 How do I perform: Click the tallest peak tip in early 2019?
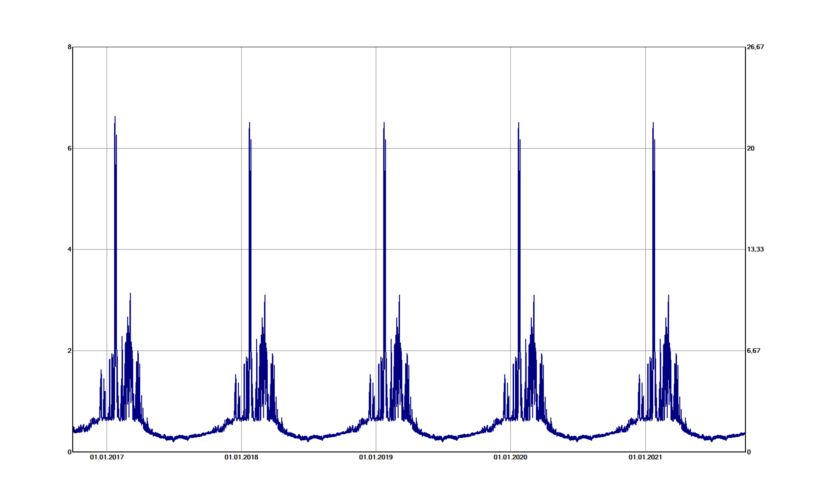(384, 123)
